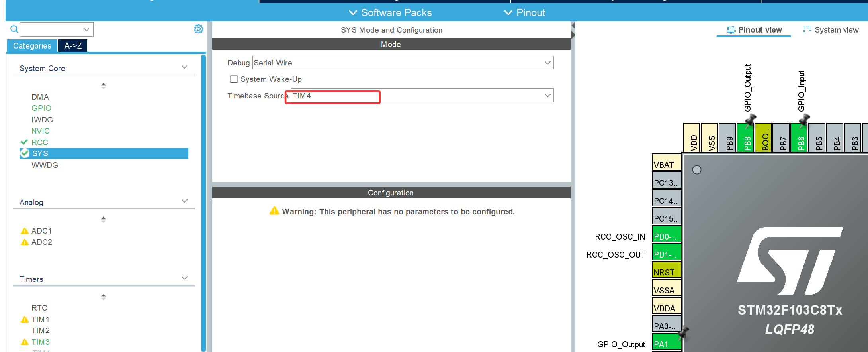The height and width of the screenshot is (352, 868).
Task: Select DMA in System Core
Action: point(40,97)
